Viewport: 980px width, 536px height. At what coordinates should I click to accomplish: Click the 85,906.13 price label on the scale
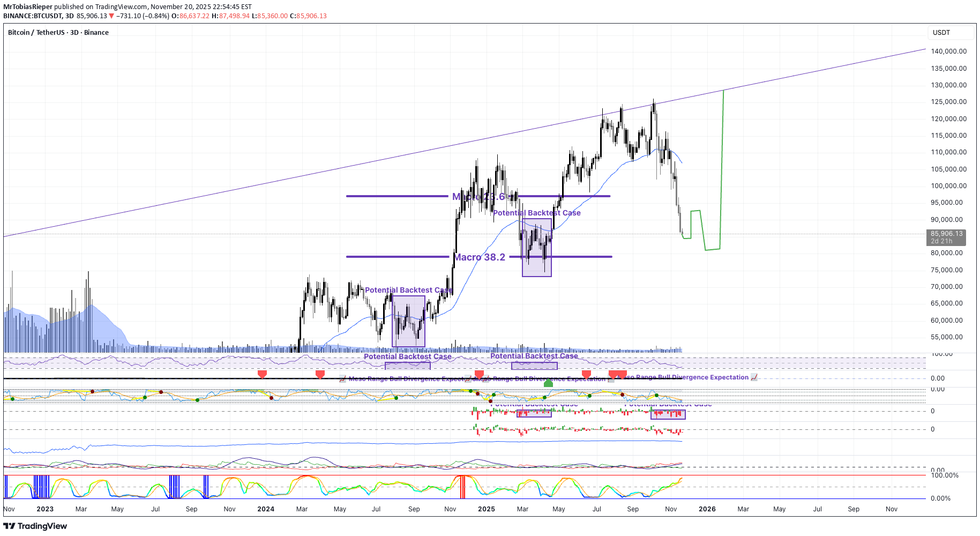click(947, 234)
